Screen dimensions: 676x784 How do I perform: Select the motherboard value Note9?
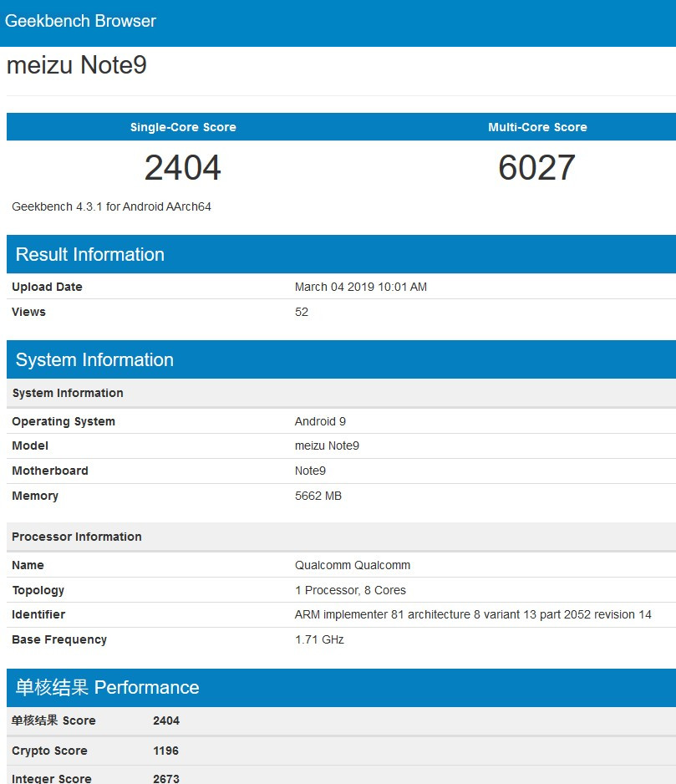(x=310, y=471)
